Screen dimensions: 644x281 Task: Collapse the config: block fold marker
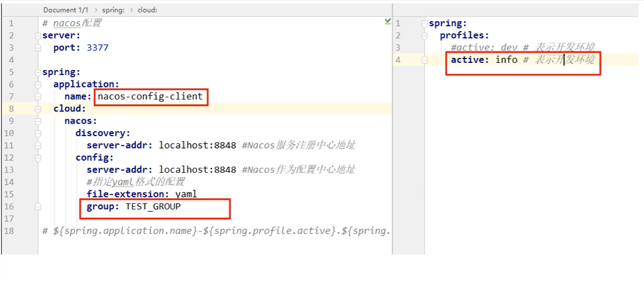[x=38, y=158]
